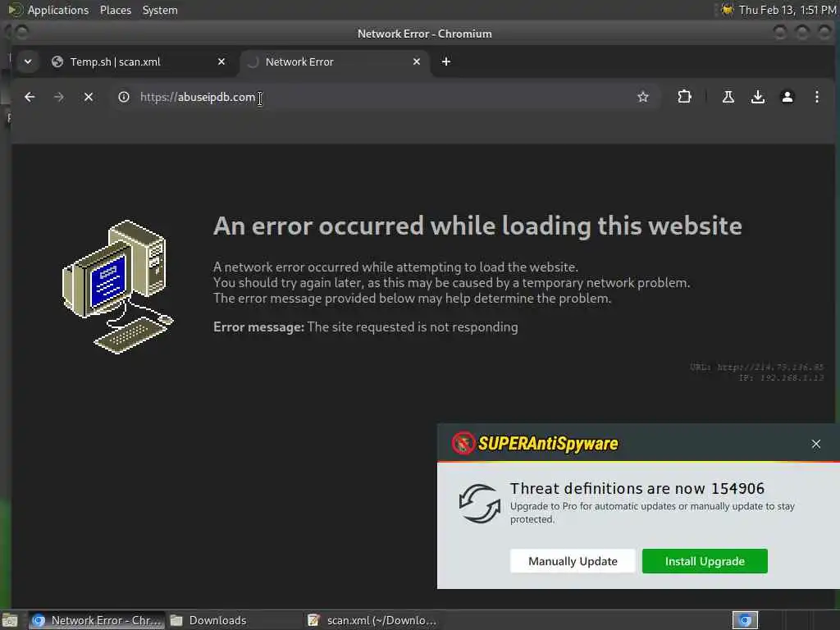Switch to Network Error Chromium taskbar item
The height and width of the screenshot is (630, 840).
click(97, 620)
